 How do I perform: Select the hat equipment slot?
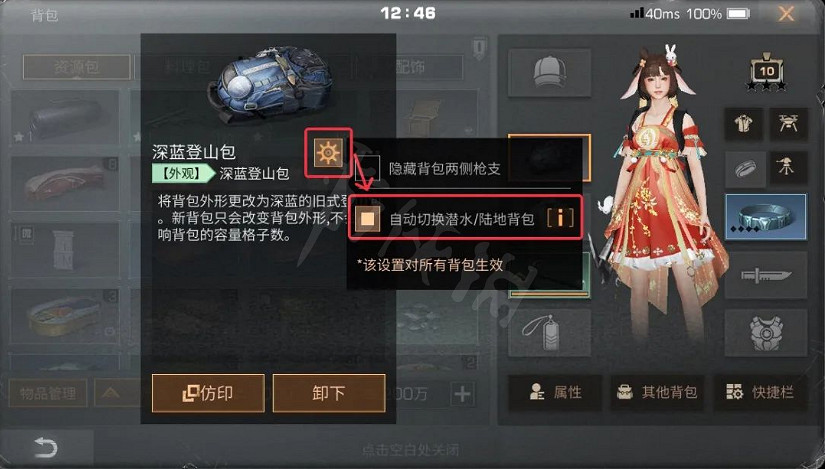tap(549, 73)
